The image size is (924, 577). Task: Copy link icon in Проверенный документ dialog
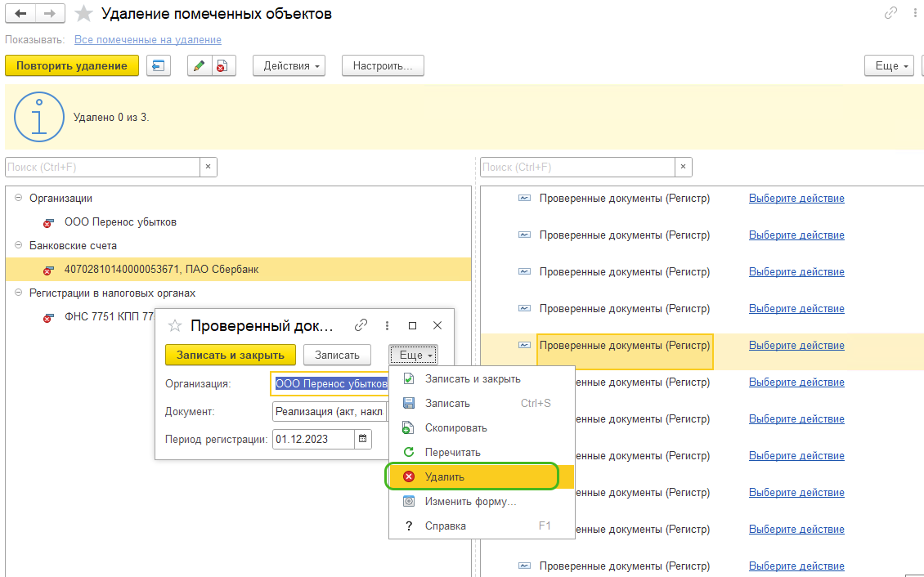(x=361, y=325)
